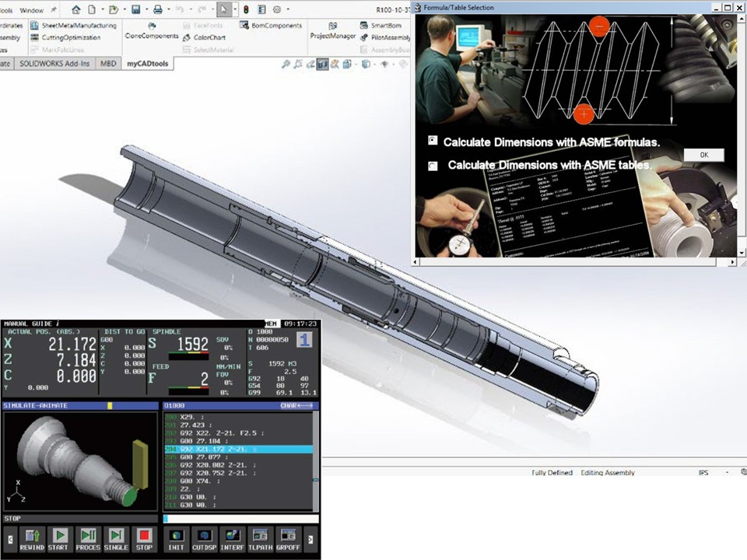
Task: Click G-code line 202 G92 X22. Z-21. F2.5
Action: [x=238, y=433]
